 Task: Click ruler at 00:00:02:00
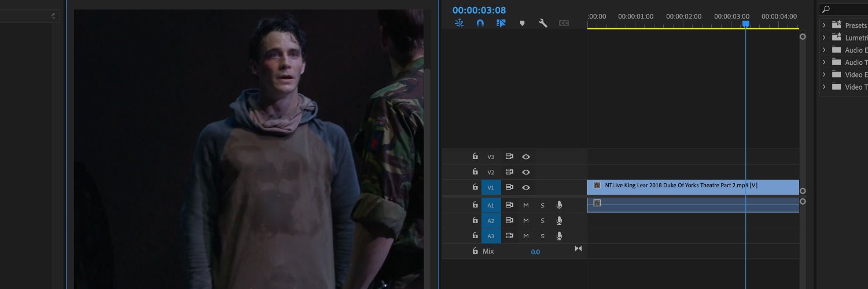pos(684,16)
